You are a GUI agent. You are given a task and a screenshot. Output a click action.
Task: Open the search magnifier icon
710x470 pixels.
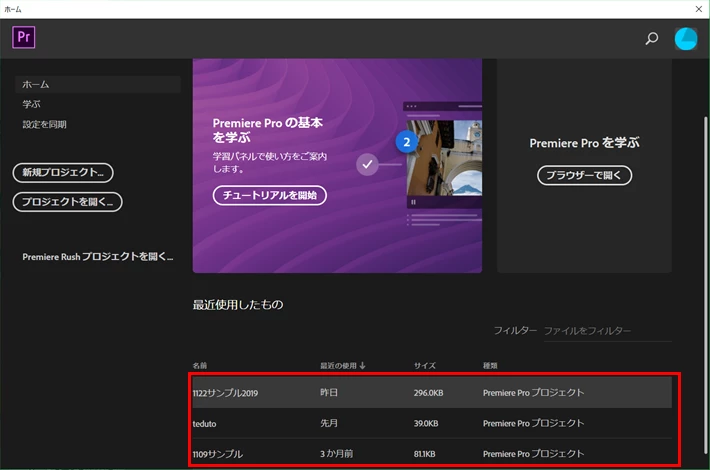[x=651, y=38]
